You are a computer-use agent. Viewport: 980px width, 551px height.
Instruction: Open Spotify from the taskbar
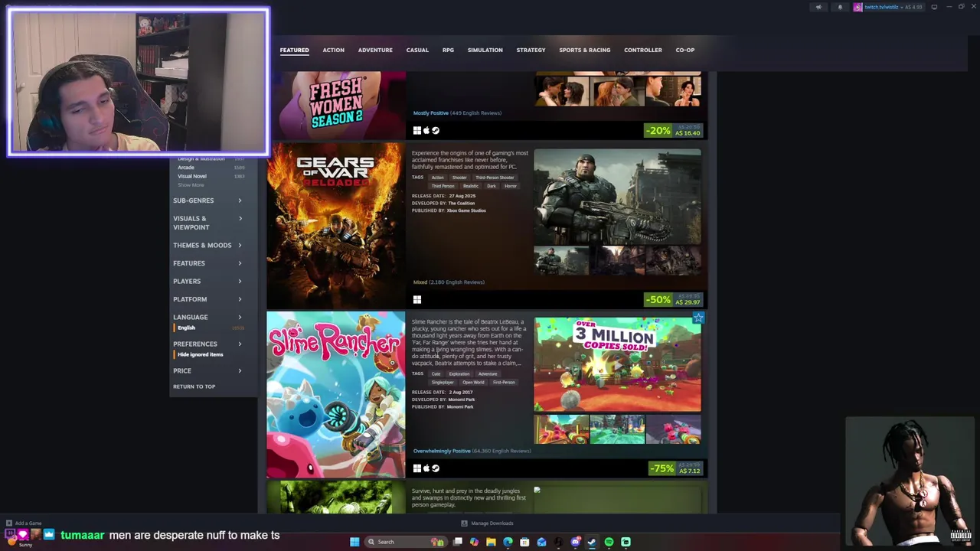[609, 542]
